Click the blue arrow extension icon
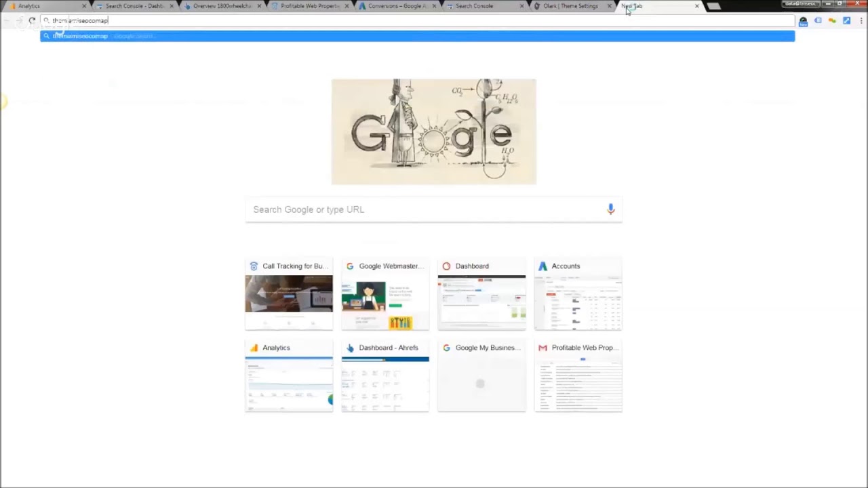This screenshot has height=488, width=868. [x=847, y=21]
